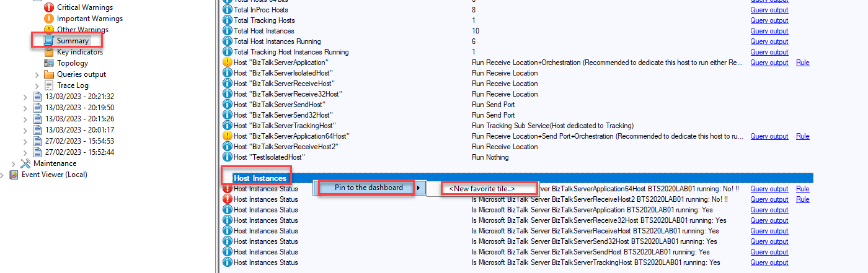Click the Maintenance tools icon
The width and height of the screenshot is (868, 273).
25,163
